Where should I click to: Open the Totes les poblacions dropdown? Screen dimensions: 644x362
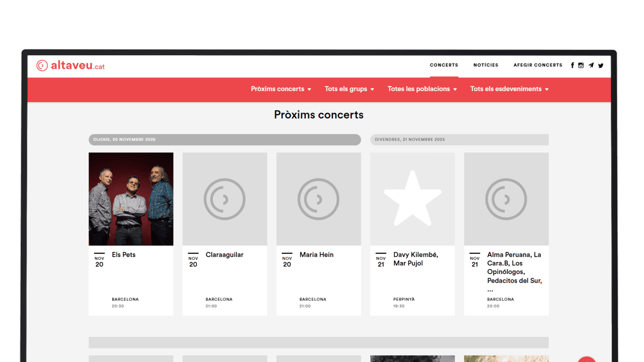(422, 89)
